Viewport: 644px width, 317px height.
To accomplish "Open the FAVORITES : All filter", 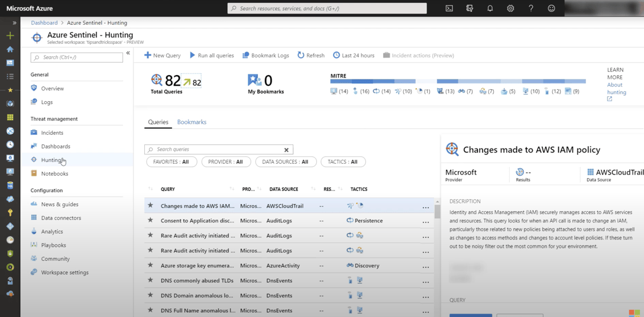I will pos(171,162).
